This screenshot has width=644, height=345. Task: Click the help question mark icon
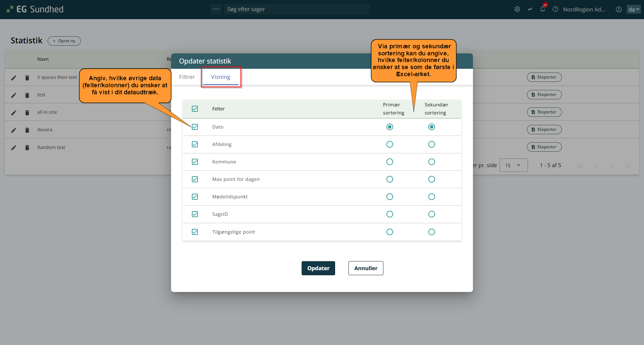click(555, 9)
